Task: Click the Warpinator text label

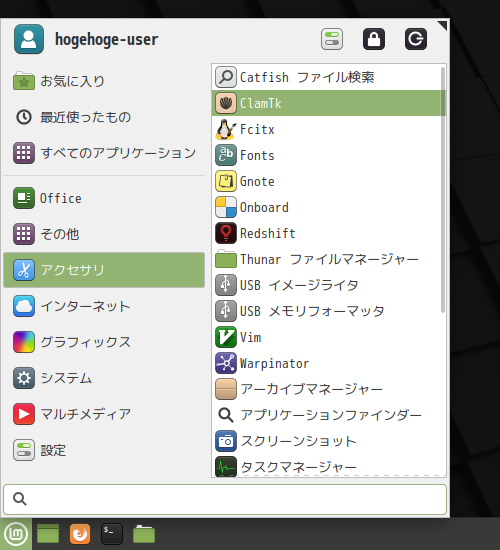Action: (274, 363)
